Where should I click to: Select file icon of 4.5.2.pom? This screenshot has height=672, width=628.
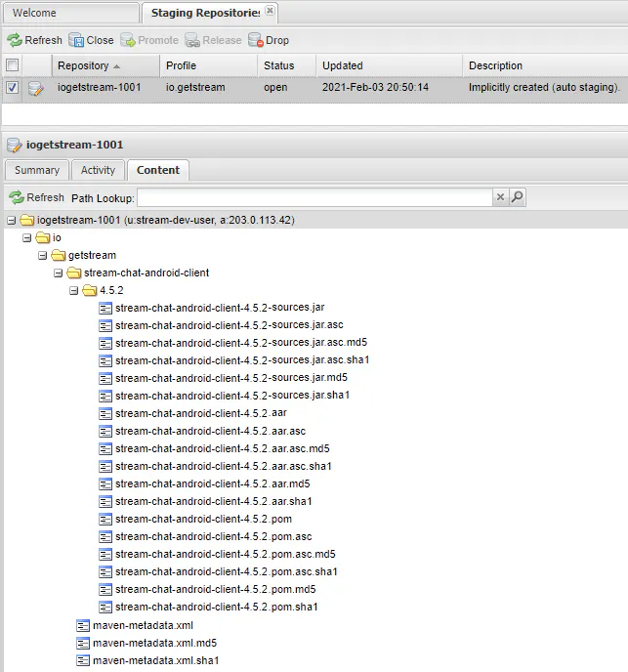click(x=105, y=520)
